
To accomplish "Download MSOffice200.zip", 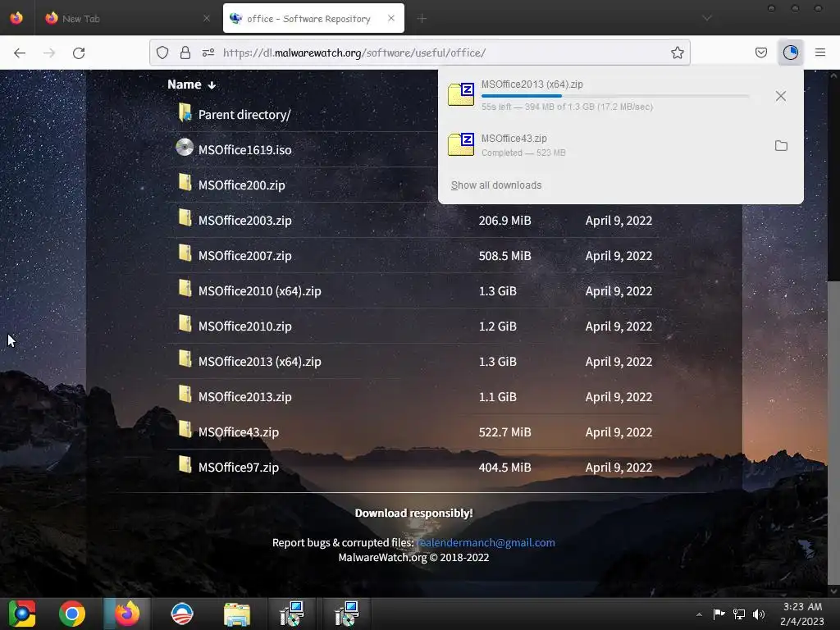I will pyautogui.click(x=242, y=185).
